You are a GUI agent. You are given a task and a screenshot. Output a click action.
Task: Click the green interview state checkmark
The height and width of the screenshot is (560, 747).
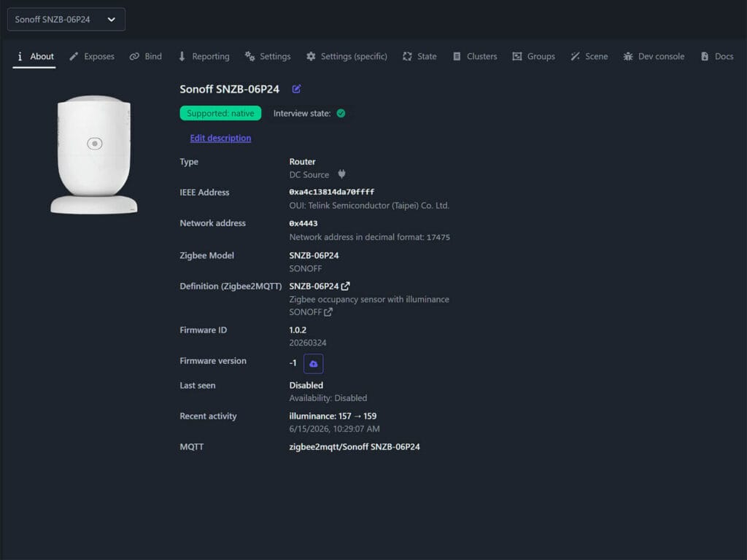341,113
